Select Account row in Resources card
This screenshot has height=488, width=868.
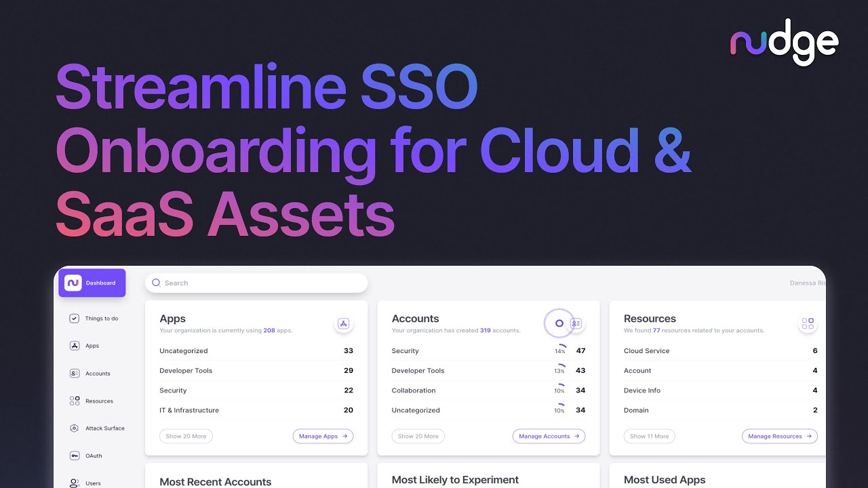click(721, 371)
